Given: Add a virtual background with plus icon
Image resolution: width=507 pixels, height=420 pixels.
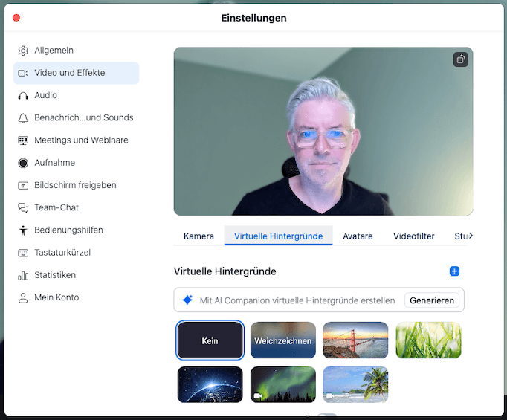Looking at the screenshot, I should [455, 271].
